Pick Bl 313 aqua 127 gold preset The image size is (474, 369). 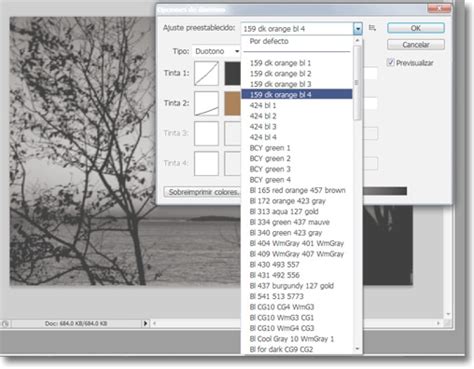296,211
